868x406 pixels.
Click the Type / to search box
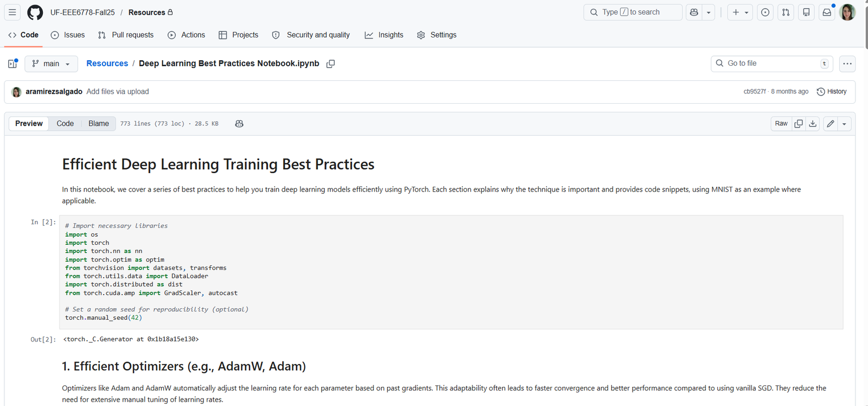[633, 12]
